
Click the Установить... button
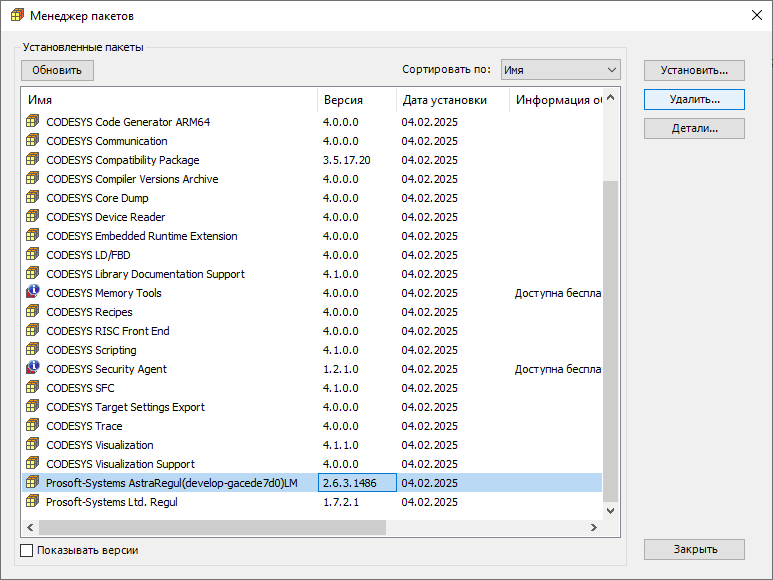(694, 70)
